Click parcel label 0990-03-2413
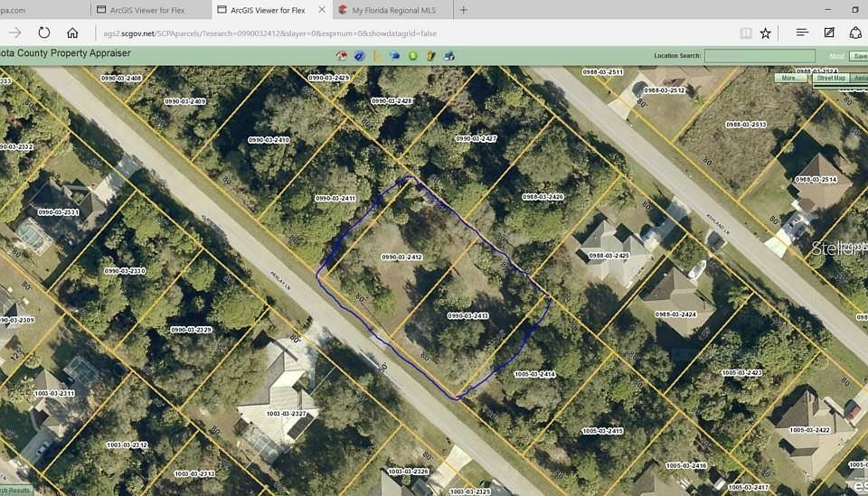The image size is (868, 496). click(x=467, y=315)
